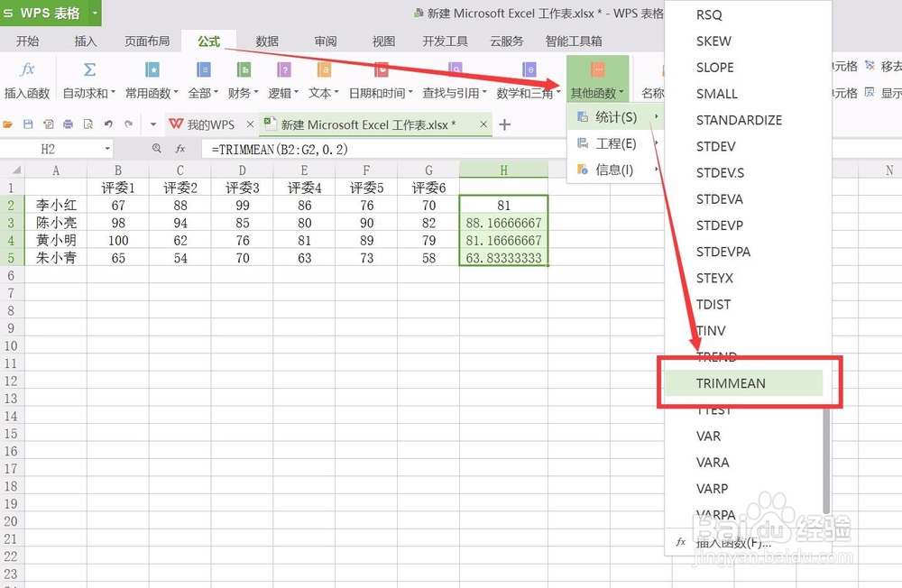This screenshot has width=902, height=588.
Task: Switch to the 插入 ribbon tab
Action: point(86,41)
